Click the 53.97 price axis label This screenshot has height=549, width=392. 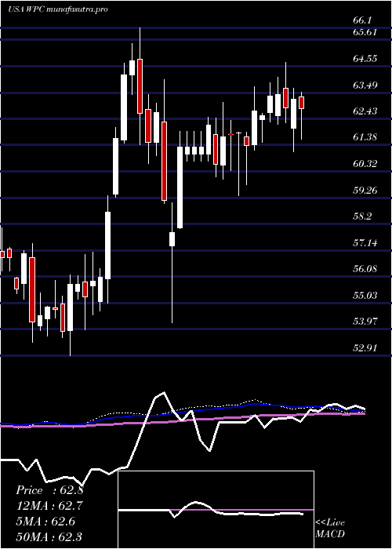tap(365, 322)
